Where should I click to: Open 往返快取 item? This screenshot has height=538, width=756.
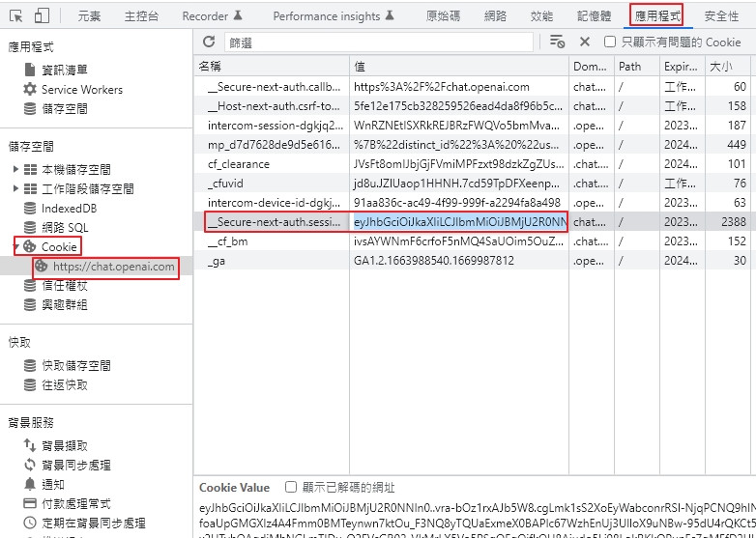[55, 384]
